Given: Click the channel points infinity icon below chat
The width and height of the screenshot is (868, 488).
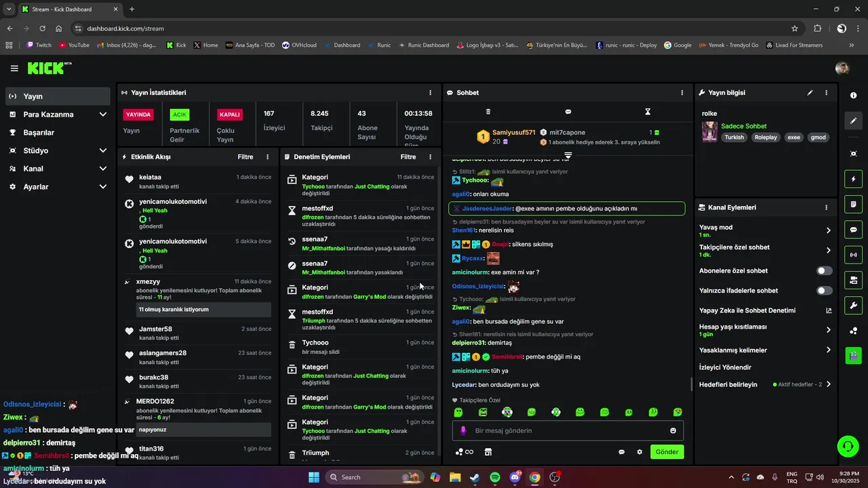Looking at the screenshot, I should point(465,452).
